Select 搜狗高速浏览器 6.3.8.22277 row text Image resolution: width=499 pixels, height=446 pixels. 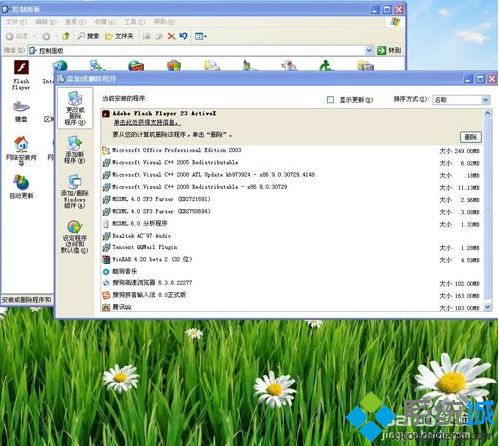coord(152,283)
